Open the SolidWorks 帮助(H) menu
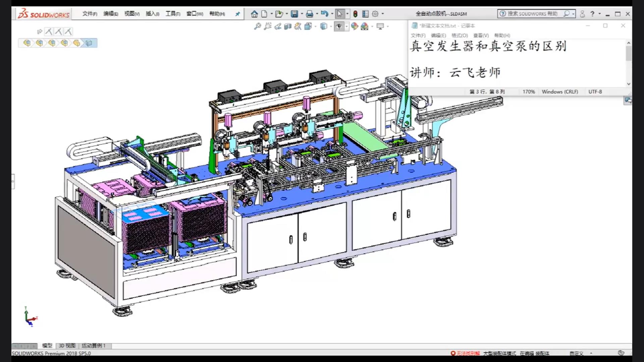 point(217,14)
